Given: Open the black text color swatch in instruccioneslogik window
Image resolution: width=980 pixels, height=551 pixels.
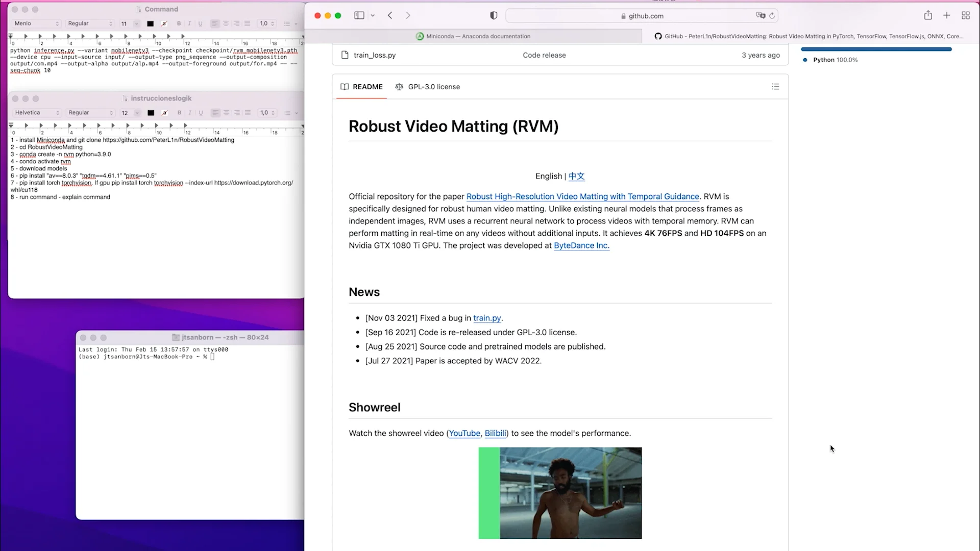Looking at the screenshot, I should pyautogui.click(x=151, y=113).
